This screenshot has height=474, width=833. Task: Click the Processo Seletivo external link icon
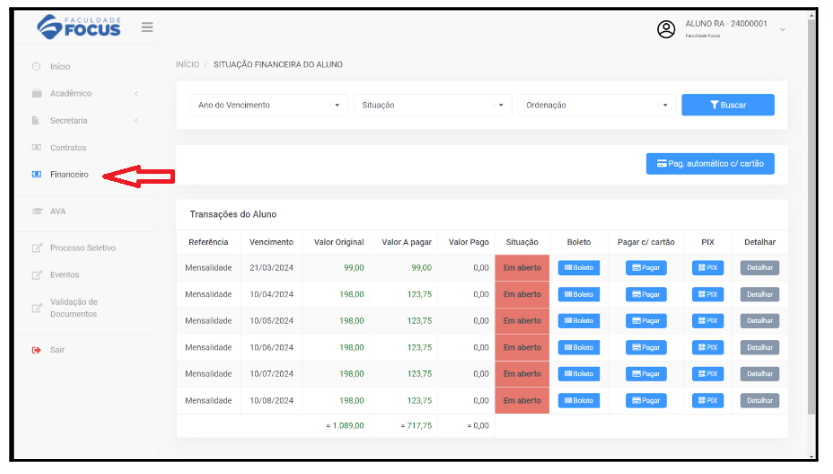point(36,248)
